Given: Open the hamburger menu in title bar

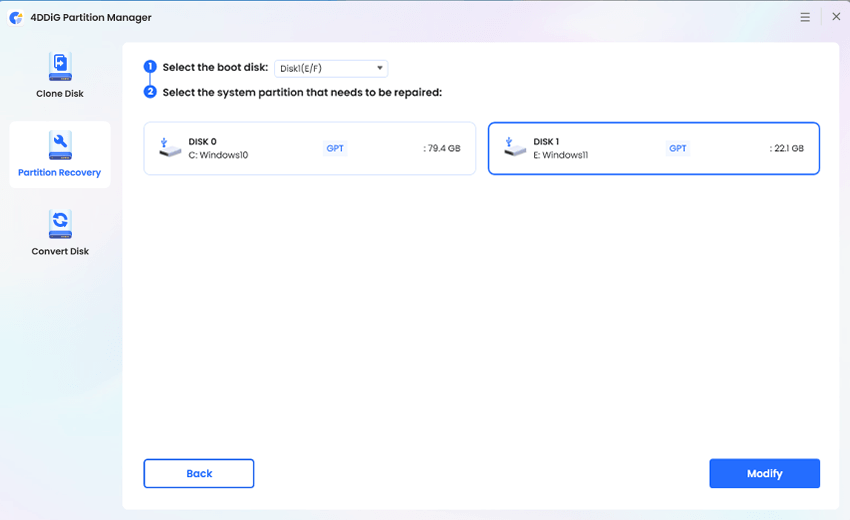Looking at the screenshot, I should pos(806,17).
